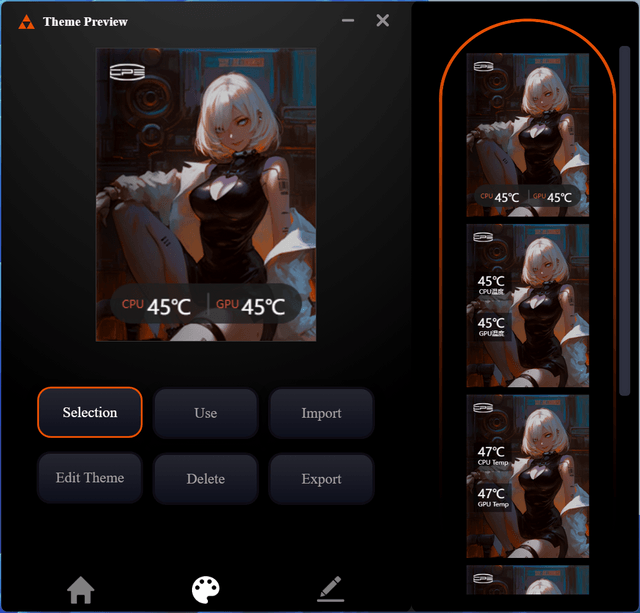Open the palette theme page icon
This screenshot has width=640, height=613.
206,589
